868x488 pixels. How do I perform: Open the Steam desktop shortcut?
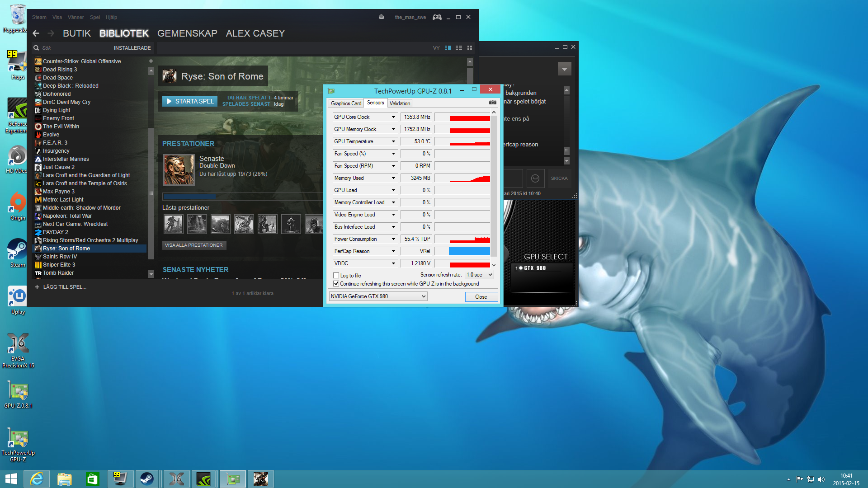pyautogui.click(x=18, y=253)
